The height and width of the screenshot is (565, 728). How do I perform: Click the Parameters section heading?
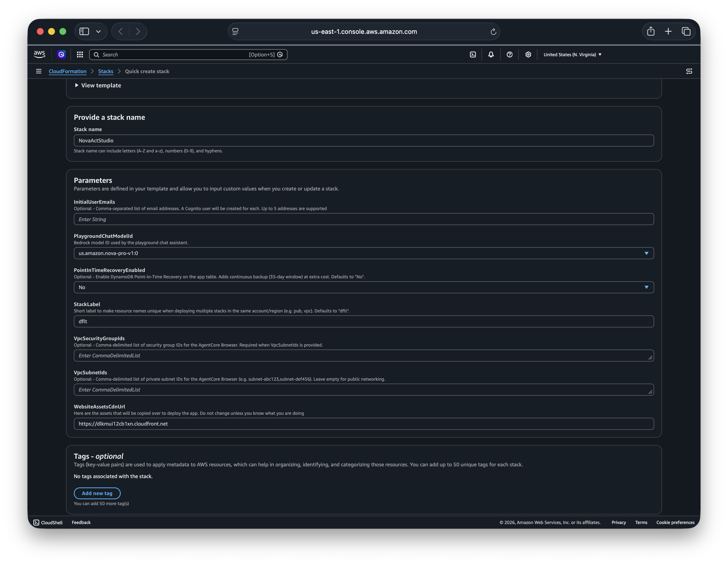(x=93, y=180)
